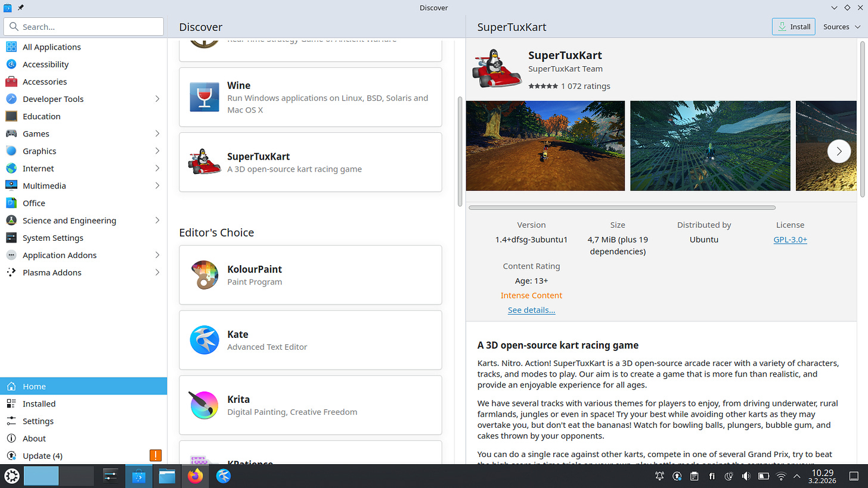Open the Graphics category icon
Screen dimensions: 868x488
[x=11, y=151]
